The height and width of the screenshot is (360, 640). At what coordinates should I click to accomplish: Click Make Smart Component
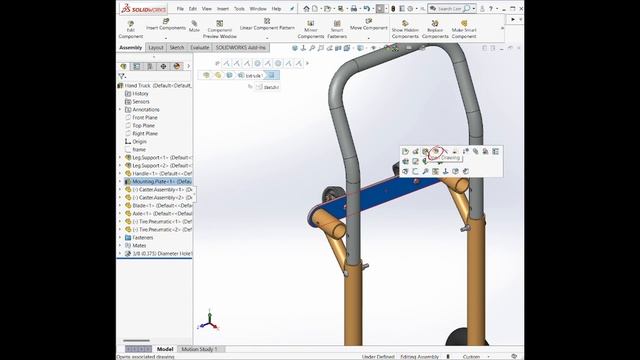(464, 29)
